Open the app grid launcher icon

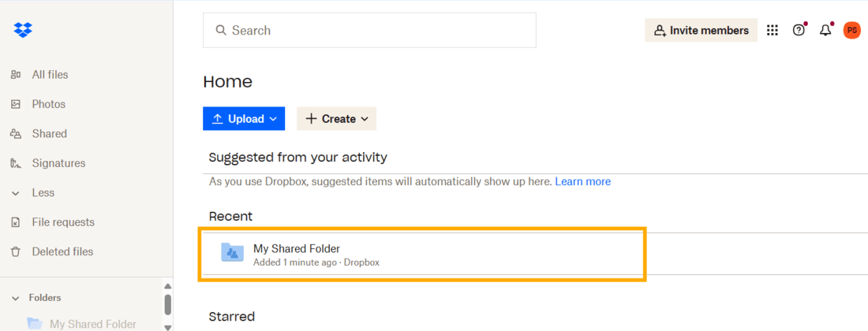[773, 30]
